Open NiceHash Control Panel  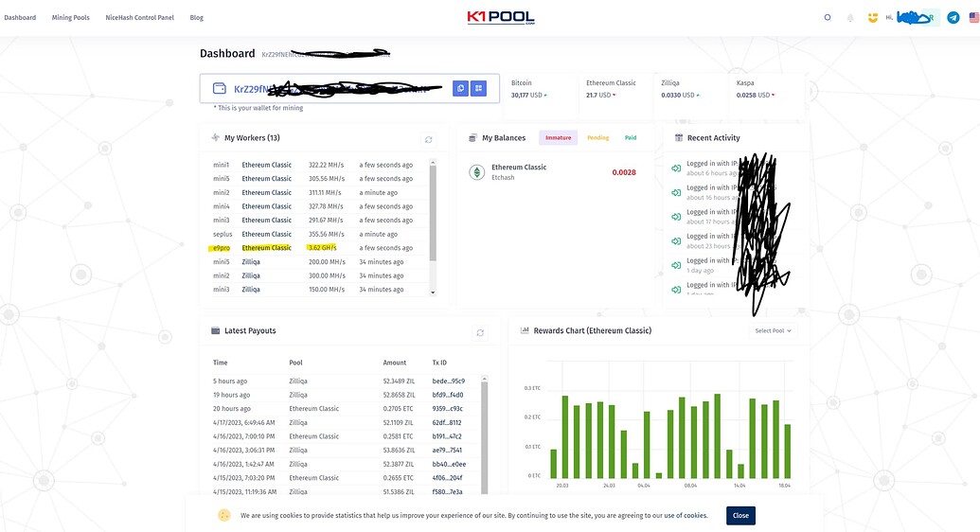[139, 17]
